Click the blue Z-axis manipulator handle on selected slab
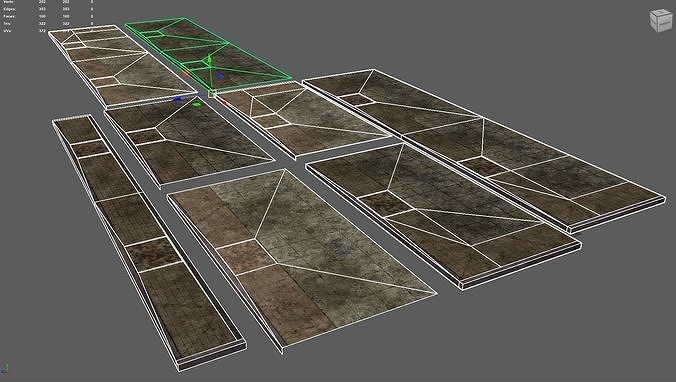Image resolution: width=676 pixels, height=382 pixels. [x=219, y=75]
